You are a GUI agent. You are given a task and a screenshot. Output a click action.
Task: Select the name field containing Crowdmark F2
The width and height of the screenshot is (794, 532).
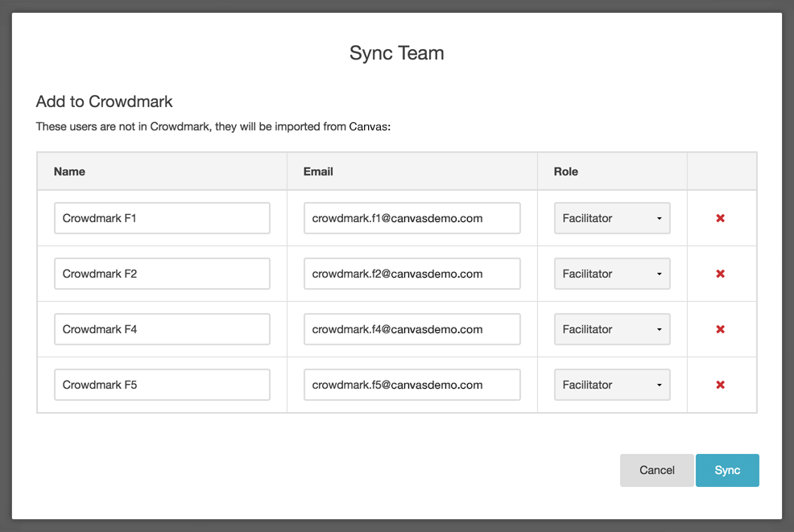[x=161, y=273]
